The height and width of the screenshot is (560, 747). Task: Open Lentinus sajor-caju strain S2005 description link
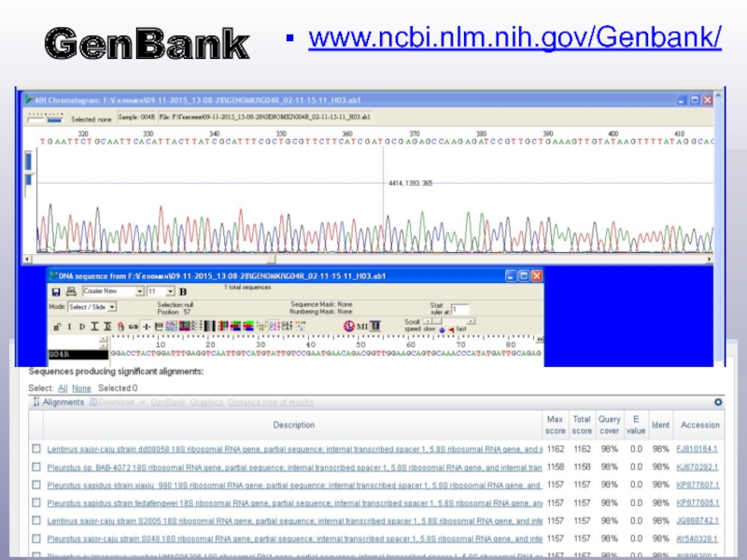point(294,521)
